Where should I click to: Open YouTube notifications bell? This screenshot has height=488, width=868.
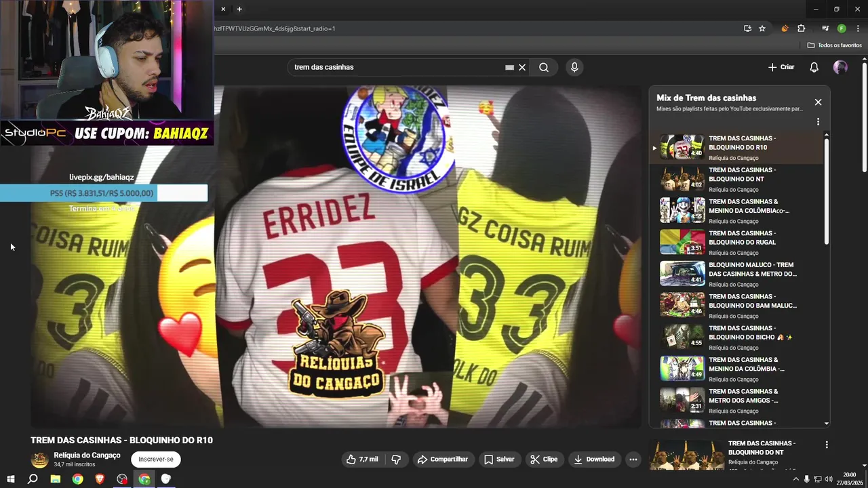point(814,67)
